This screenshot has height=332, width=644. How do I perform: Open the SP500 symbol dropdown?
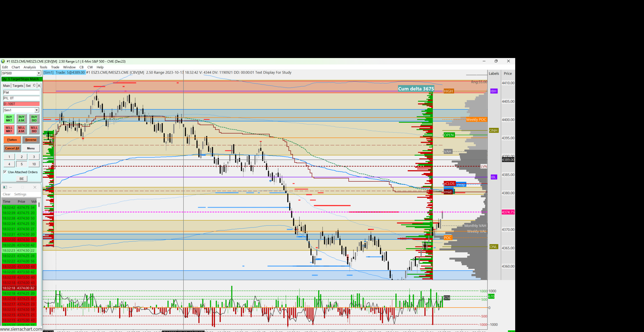pyautogui.click(x=39, y=73)
